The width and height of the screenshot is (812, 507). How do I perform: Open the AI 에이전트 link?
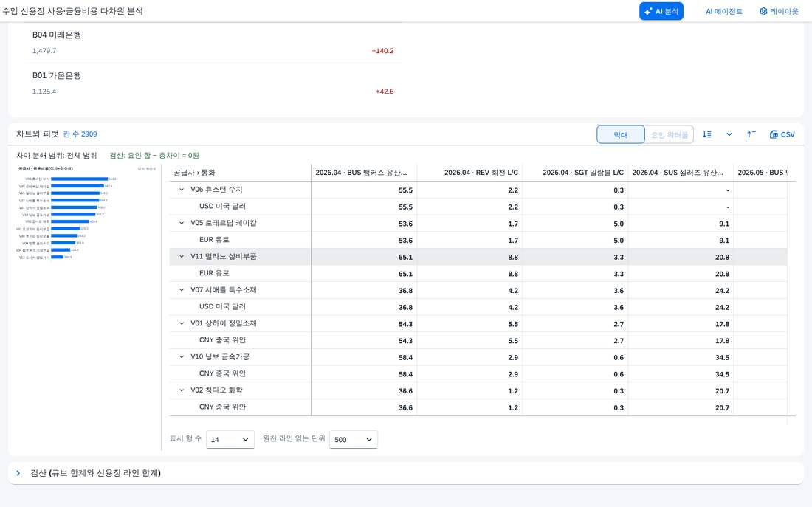point(724,11)
